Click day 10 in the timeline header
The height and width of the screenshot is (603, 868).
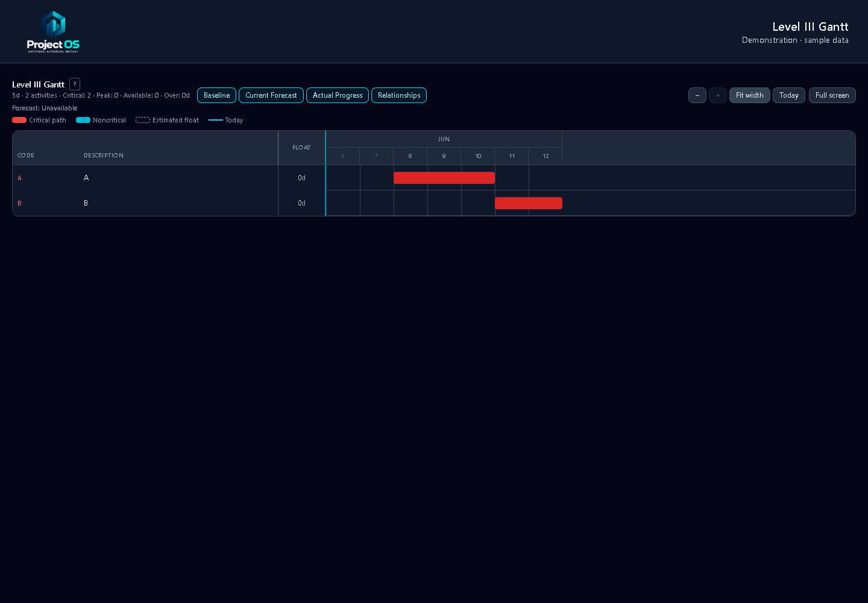[478, 156]
